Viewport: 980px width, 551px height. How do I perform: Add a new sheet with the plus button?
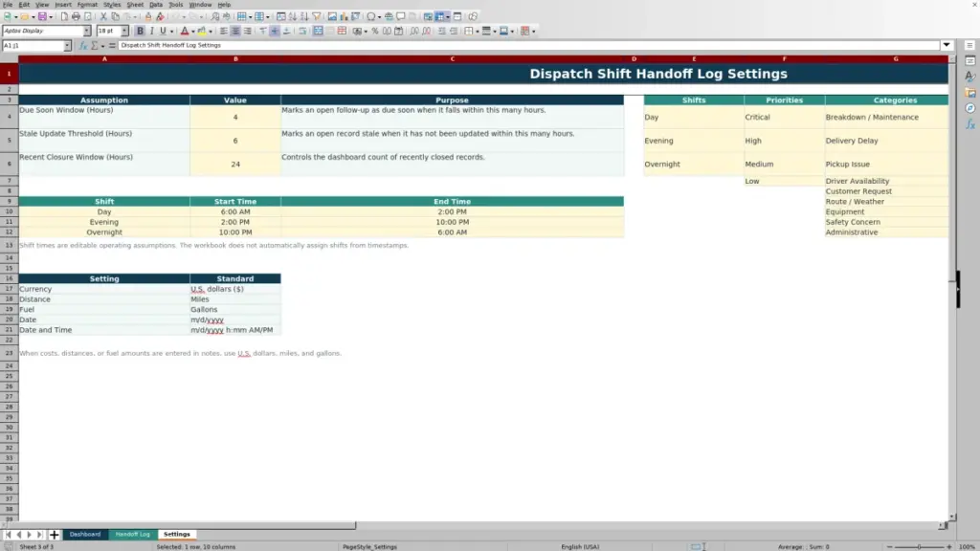point(54,535)
